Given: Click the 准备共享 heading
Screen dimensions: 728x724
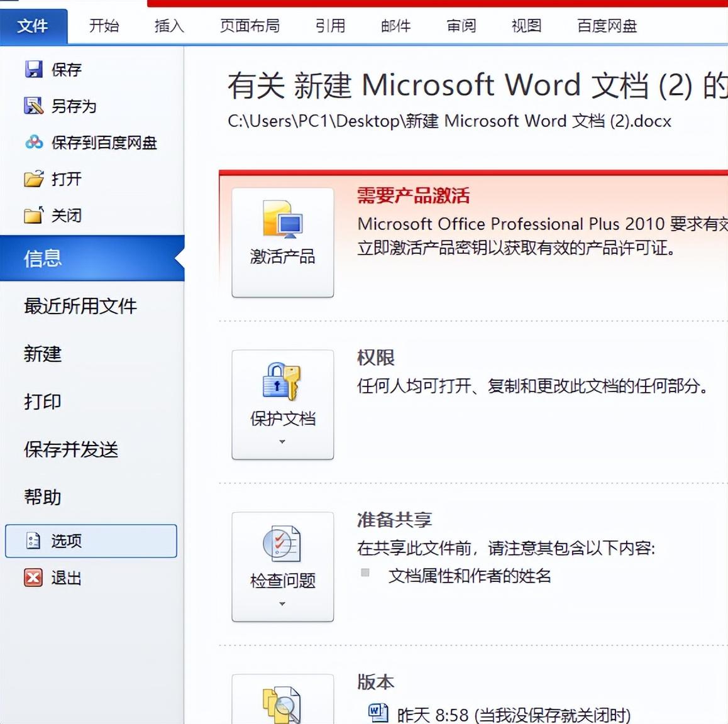Looking at the screenshot, I should (x=394, y=520).
